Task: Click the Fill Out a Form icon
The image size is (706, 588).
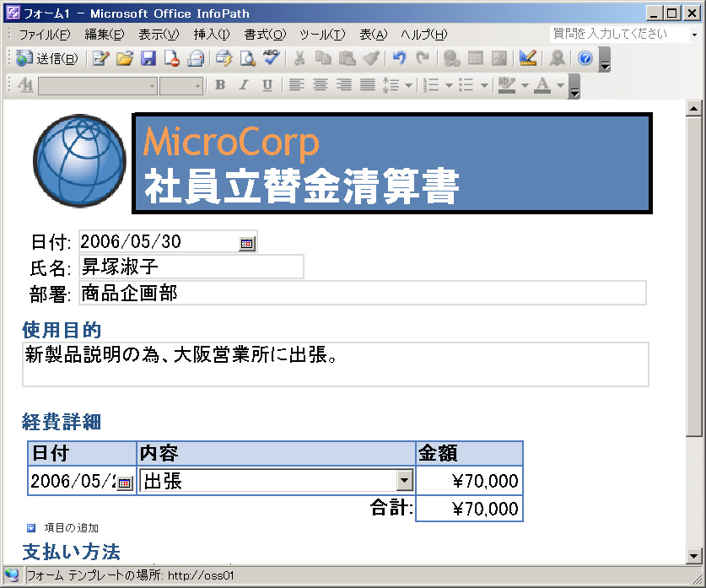Action: (101, 58)
